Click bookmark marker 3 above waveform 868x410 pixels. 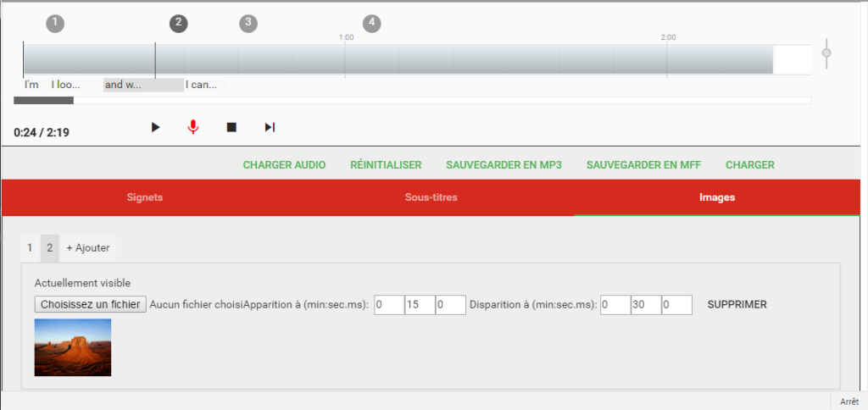point(248,23)
